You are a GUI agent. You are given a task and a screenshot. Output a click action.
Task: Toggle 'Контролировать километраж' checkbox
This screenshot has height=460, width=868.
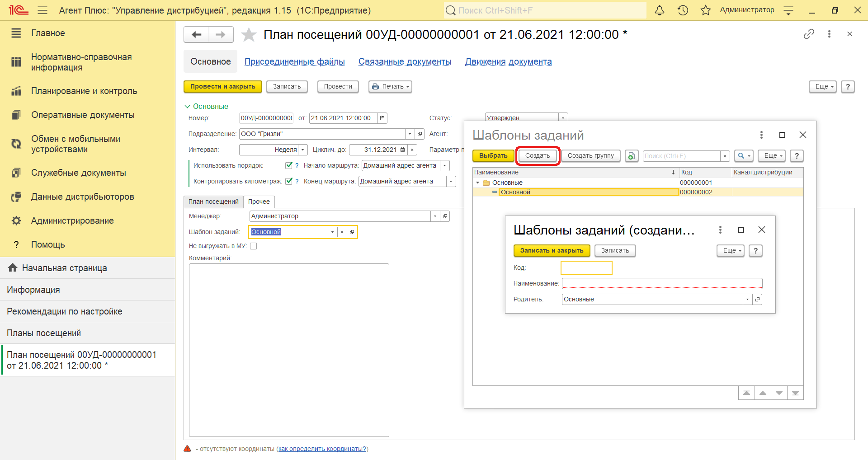pos(289,181)
